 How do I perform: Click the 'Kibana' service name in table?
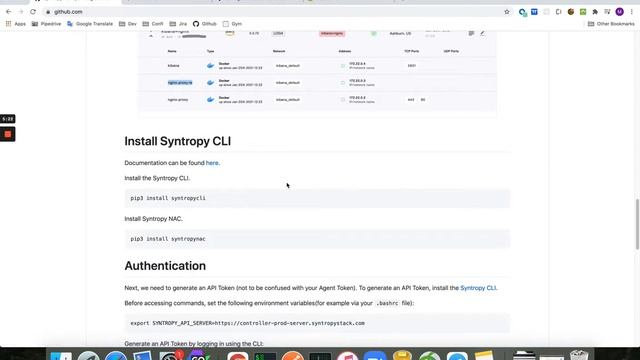point(173,66)
